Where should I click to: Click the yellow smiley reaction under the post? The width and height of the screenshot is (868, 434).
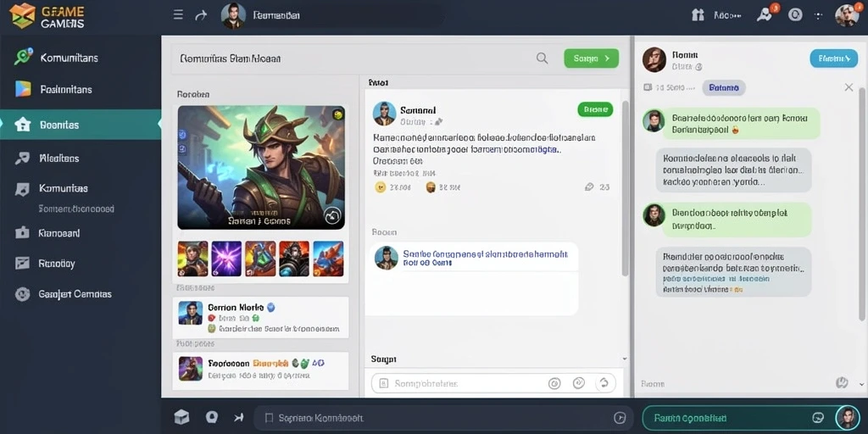click(380, 187)
